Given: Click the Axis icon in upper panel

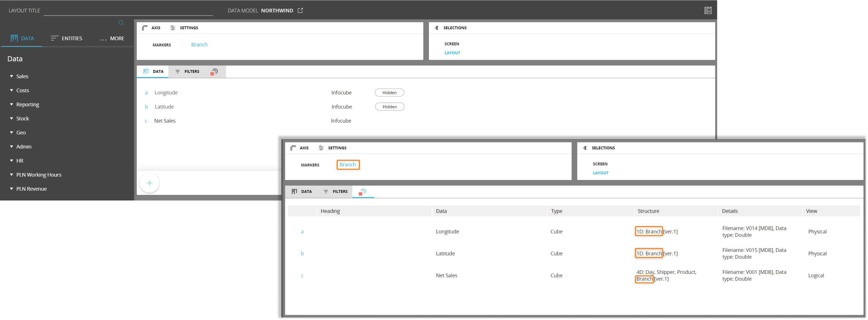Looking at the screenshot, I should pos(145,28).
